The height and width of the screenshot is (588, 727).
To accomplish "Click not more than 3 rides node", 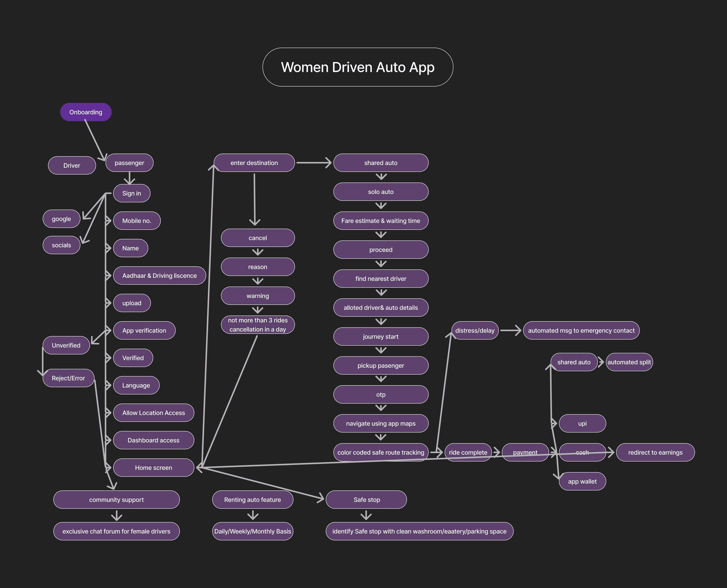I will pyautogui.click(x=258, y=325).
